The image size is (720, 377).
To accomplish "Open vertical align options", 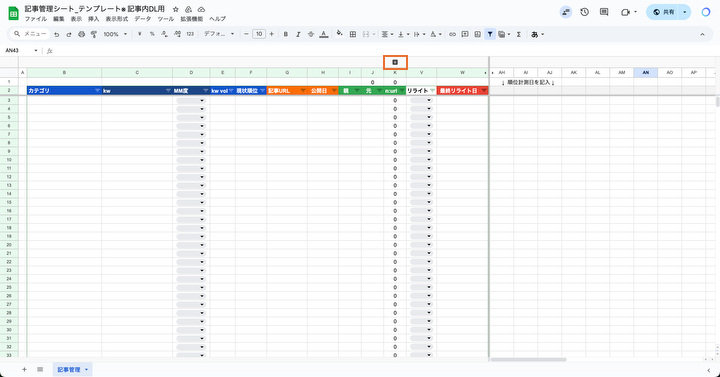I will [403, 34].
